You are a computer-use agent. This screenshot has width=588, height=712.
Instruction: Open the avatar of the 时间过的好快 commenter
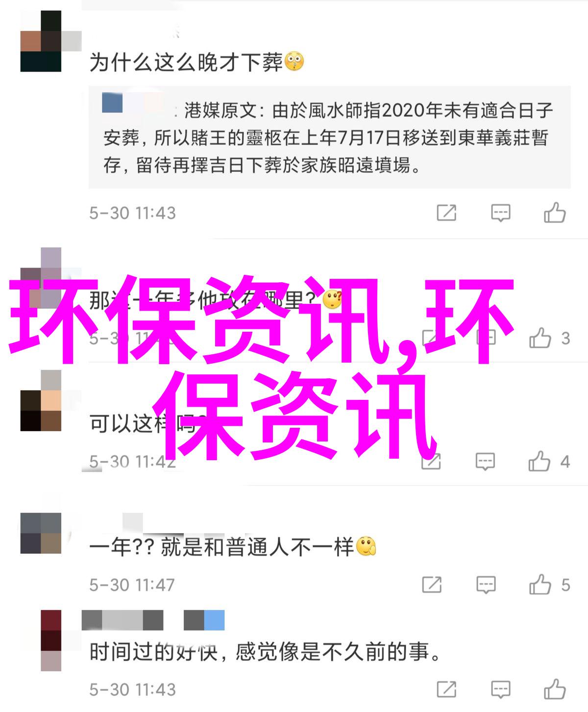click(x=51, y=640)
